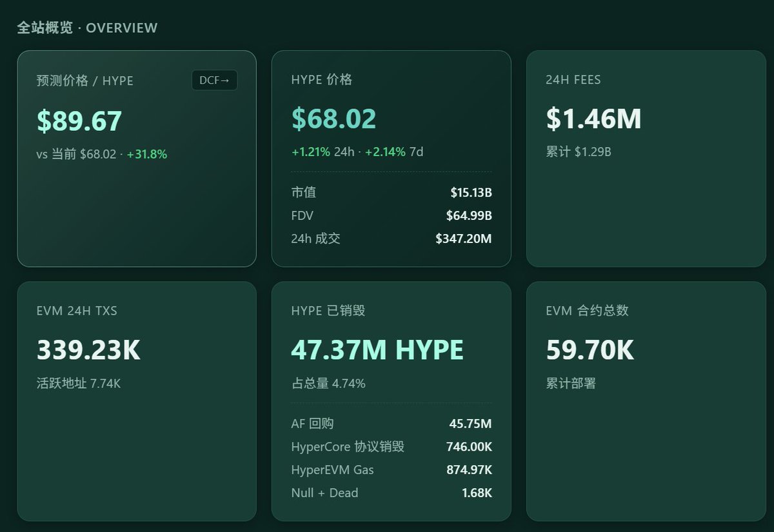Click the 24H FEES card title

coord(573,80)
